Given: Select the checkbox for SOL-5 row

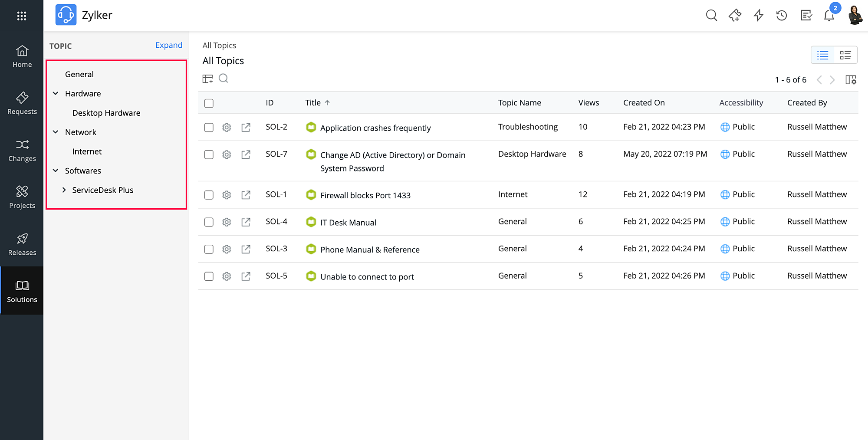Looking at the screenshot, I should pyautogui.click(x=209, y=276).
